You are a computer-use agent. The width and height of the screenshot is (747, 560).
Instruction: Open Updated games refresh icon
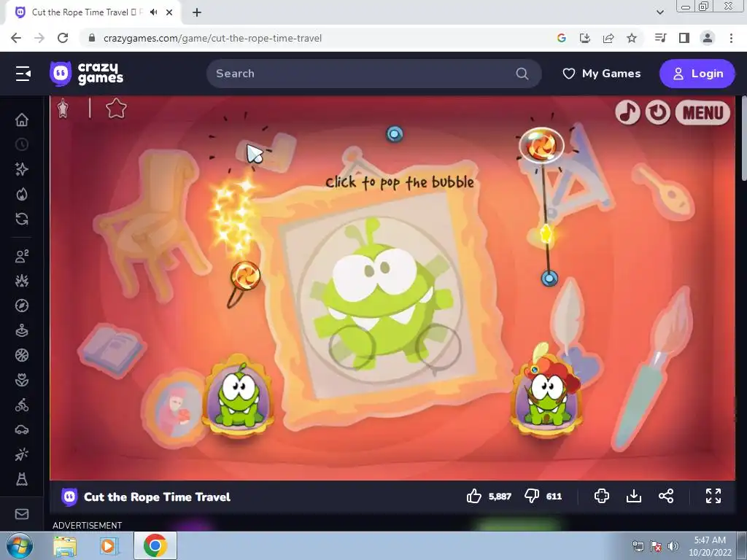[22, 219]
